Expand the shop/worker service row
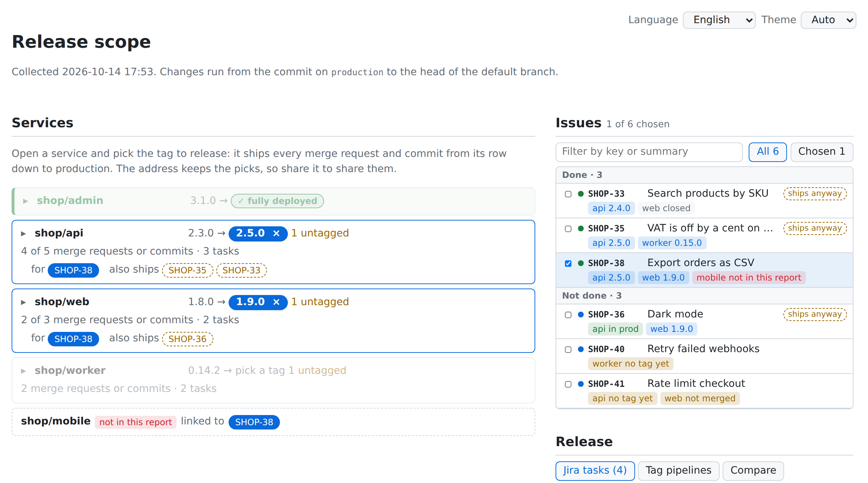This screenshot has height=483, width=868. point(24,371)
